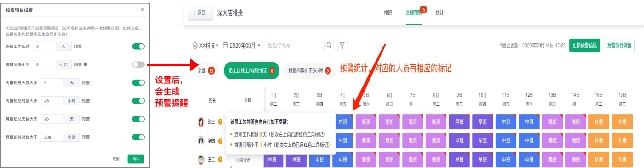This screenshot has height=168, width=644.
Task: Click 李四's 中班 shift on 11日
Action: [506, 141]
